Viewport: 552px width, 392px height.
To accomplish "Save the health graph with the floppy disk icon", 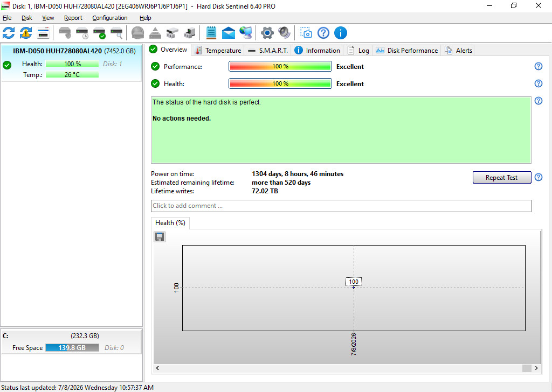I will pos(160,237).
